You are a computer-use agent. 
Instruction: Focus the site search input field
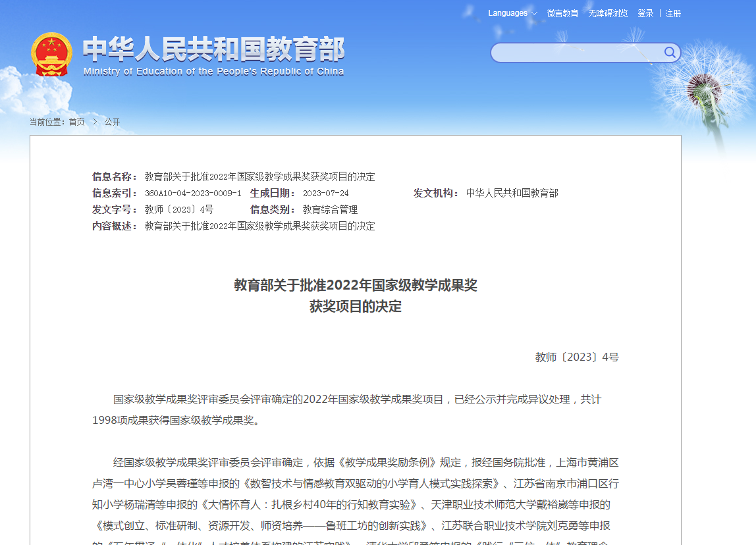(x=576, y=53)
